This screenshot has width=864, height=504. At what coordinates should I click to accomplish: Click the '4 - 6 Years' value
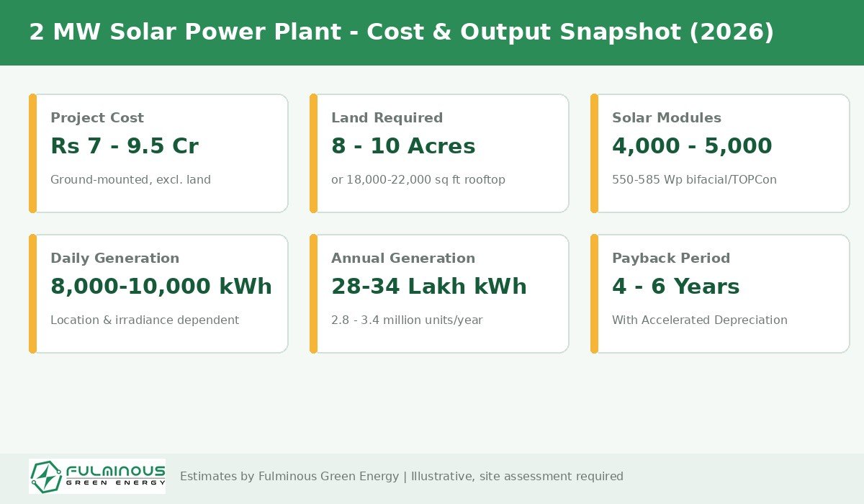(x=676, y=287)
